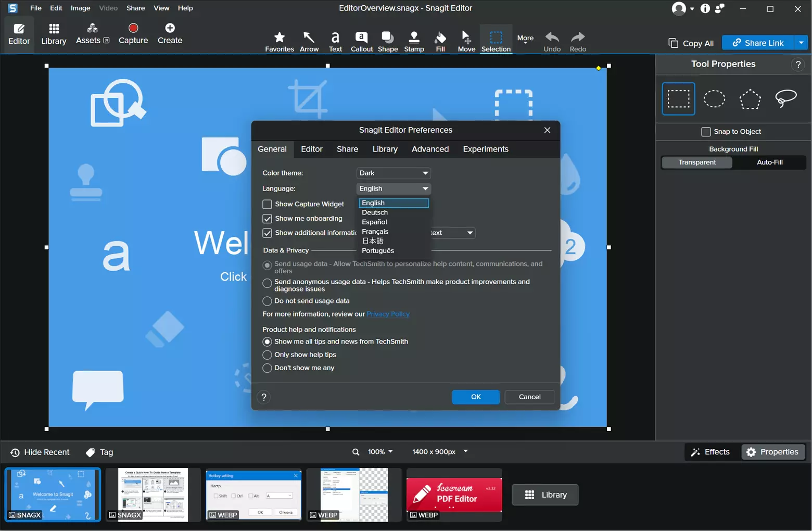Click the Create plus icon
The height and width of the screenshot is (531, 812).
[x=170, y=28]
